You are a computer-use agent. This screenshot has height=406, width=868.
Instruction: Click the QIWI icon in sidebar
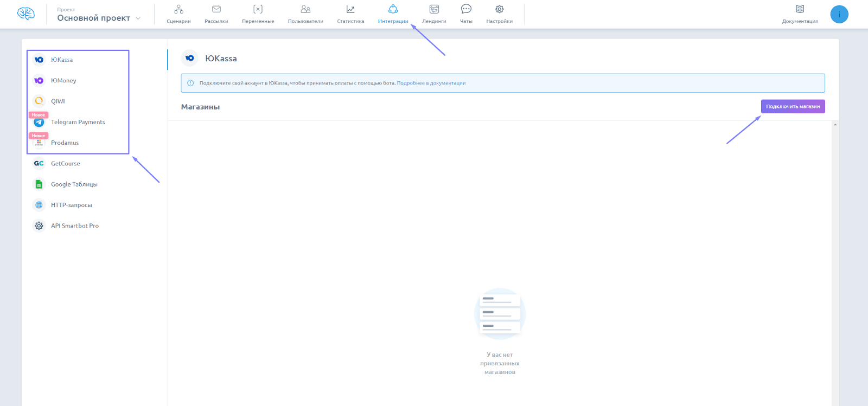coord(39,101)
